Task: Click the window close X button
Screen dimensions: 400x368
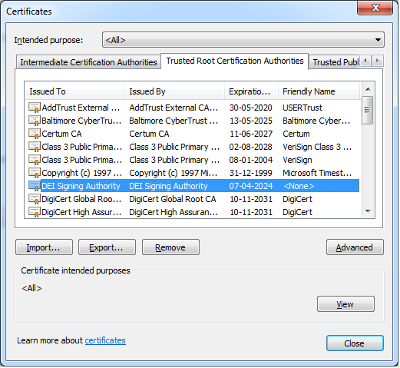Action: pyautogui.click(x=375, y=8)
